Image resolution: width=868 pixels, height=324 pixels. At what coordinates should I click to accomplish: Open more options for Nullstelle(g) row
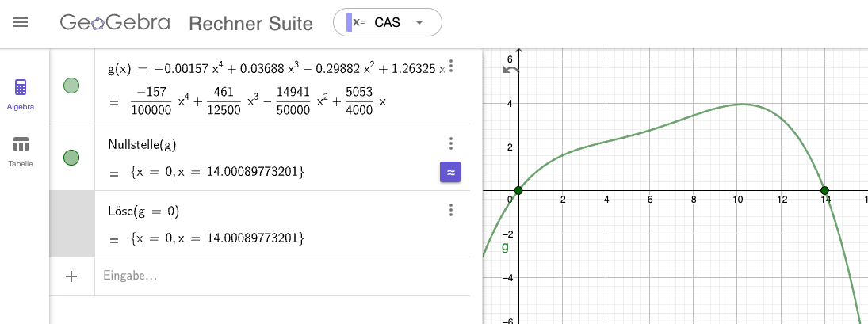point(451,143)
